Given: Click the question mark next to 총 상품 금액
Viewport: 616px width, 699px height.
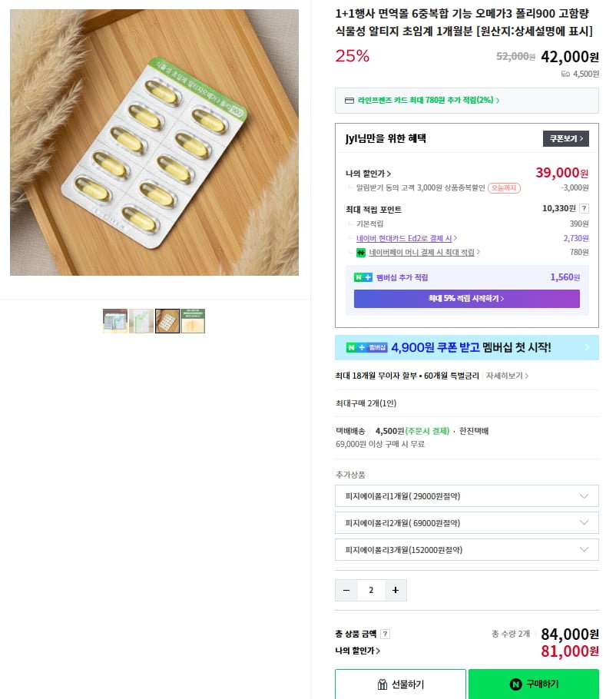Looking at the screenshot, I should [385, 634].
